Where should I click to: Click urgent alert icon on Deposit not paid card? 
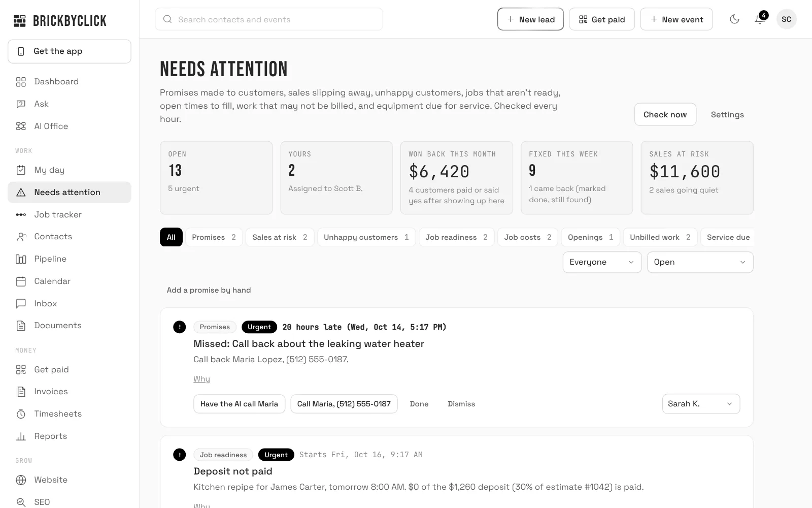(x=179, y=455)
